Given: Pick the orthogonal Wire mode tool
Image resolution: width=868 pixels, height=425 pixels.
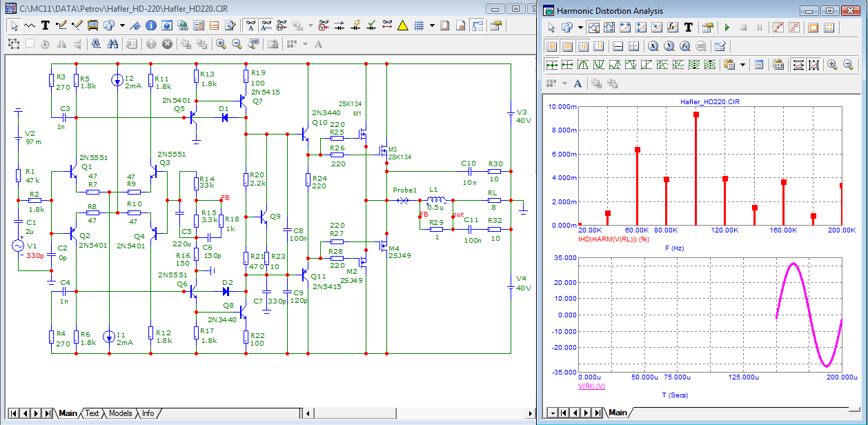Looking at the screenshot, I should [x=61, y=26].
